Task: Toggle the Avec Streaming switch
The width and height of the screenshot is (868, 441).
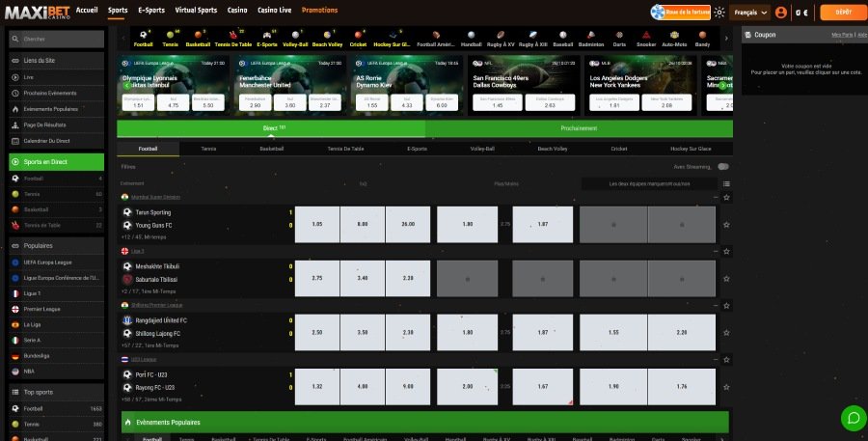Action: tap(723, 167)
